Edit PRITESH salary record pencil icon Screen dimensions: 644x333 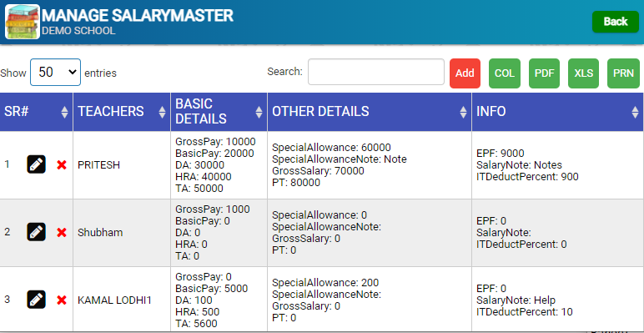coord(36,164)
